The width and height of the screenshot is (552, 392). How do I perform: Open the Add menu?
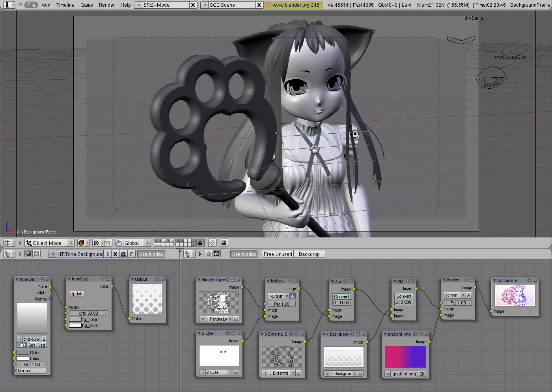pos(46,5)
